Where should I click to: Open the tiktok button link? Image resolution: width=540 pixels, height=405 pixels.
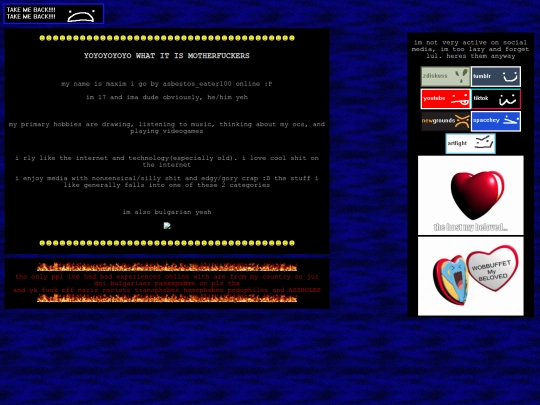(x=496, y=99)
